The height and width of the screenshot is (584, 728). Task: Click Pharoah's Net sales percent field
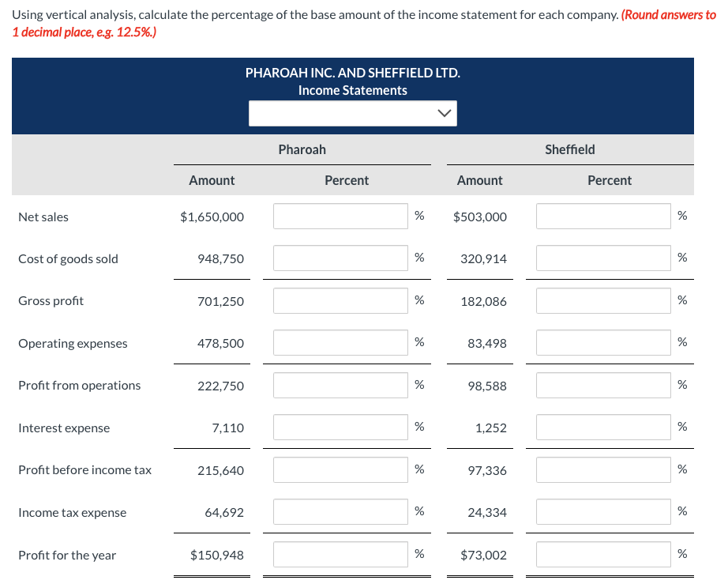click(340, 216)
